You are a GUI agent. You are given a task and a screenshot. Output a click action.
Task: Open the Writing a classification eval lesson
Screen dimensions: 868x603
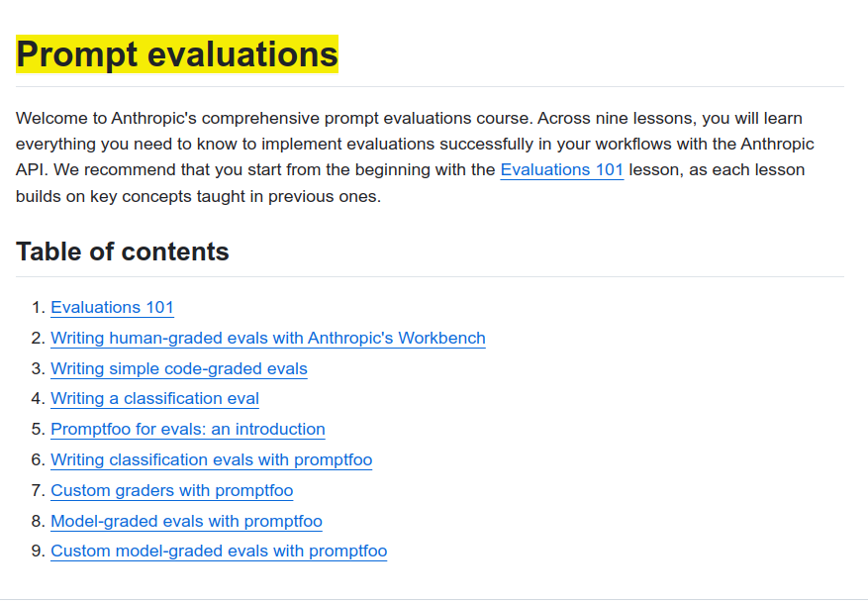point(154,399)
